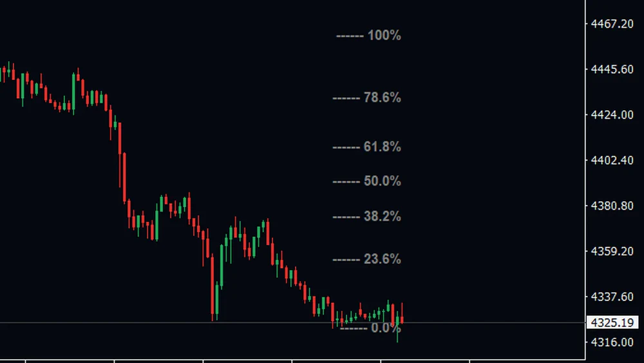Click price axis value 4316.00
The width and height of the screenshot is (644, 363).
click(612, 342)
